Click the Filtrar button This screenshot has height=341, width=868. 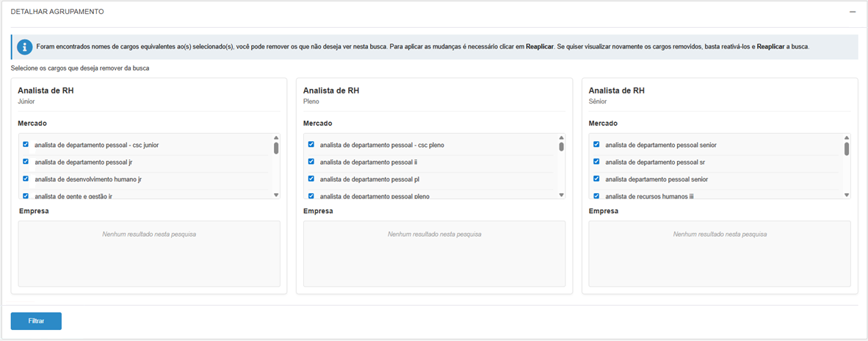(36, 321)
